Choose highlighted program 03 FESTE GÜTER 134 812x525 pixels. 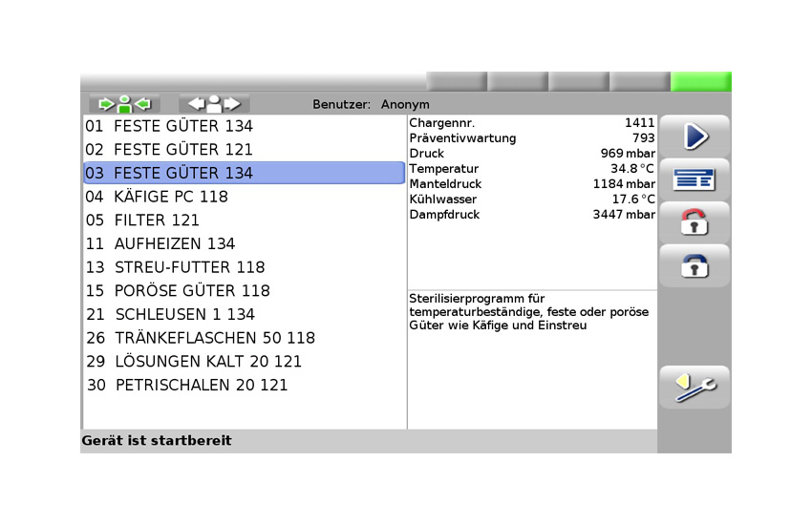pyautogui.click(x=169, y=173)
